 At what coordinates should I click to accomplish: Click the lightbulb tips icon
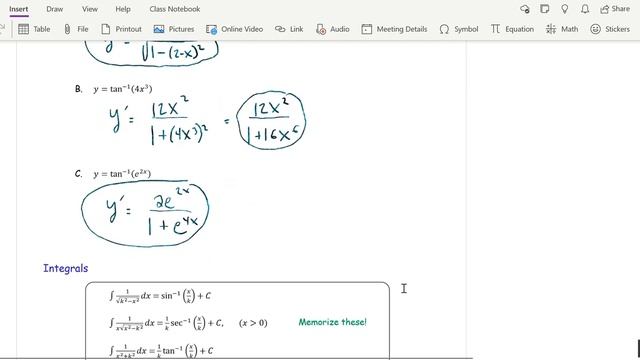564,9
